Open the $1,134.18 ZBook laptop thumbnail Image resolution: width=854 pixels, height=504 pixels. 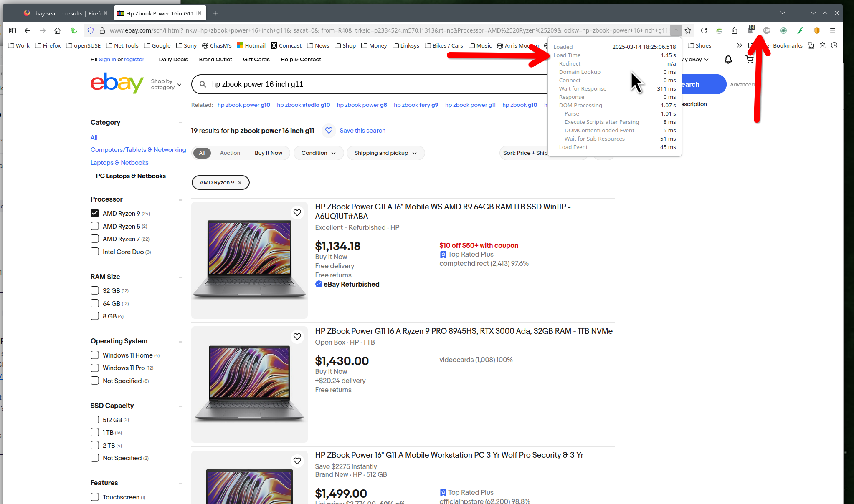click(250, 260)
